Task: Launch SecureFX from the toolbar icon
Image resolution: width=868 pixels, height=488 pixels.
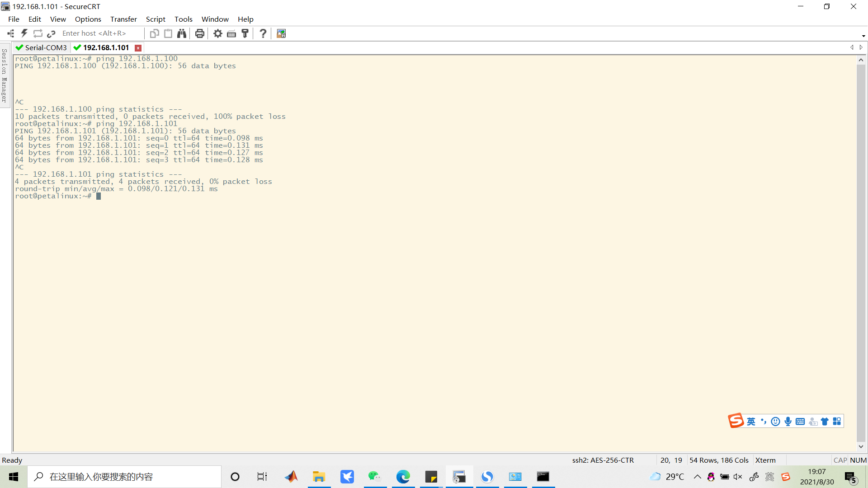Action: (x=281, y=33)
